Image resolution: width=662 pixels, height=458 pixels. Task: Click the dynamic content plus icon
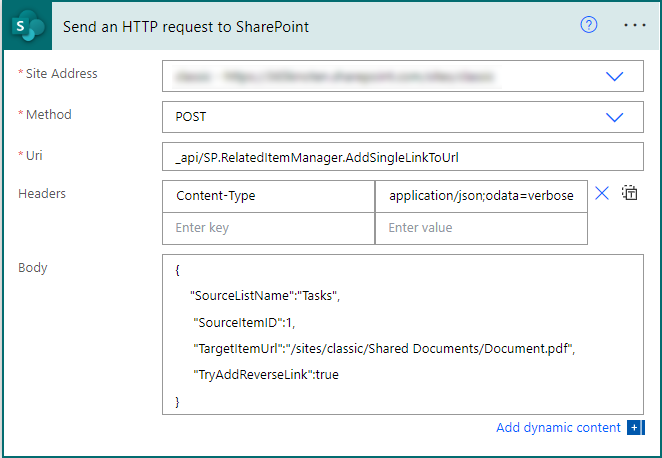pos(635,428)
